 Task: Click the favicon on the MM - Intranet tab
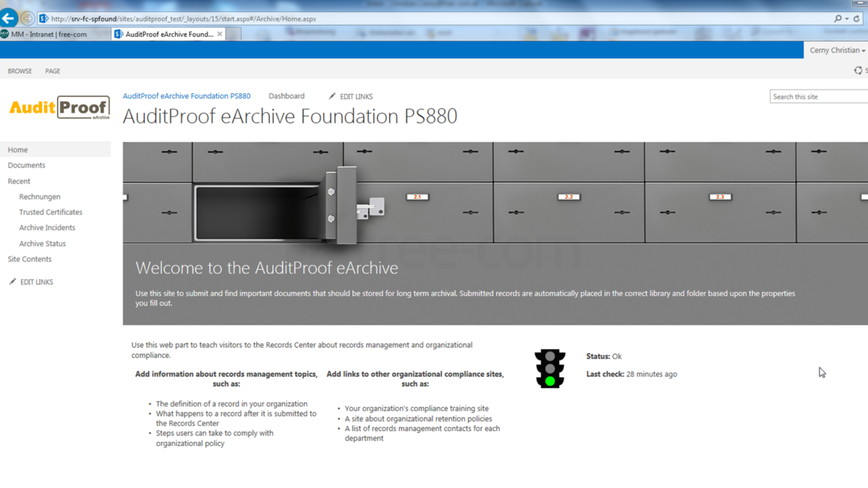point(7,33)
